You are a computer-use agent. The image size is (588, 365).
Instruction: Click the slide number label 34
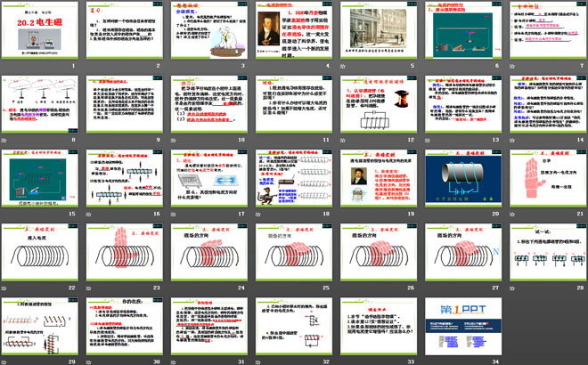495,361
